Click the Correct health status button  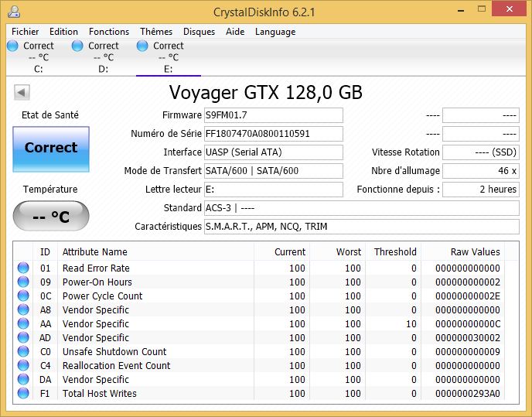click(51, 148)
